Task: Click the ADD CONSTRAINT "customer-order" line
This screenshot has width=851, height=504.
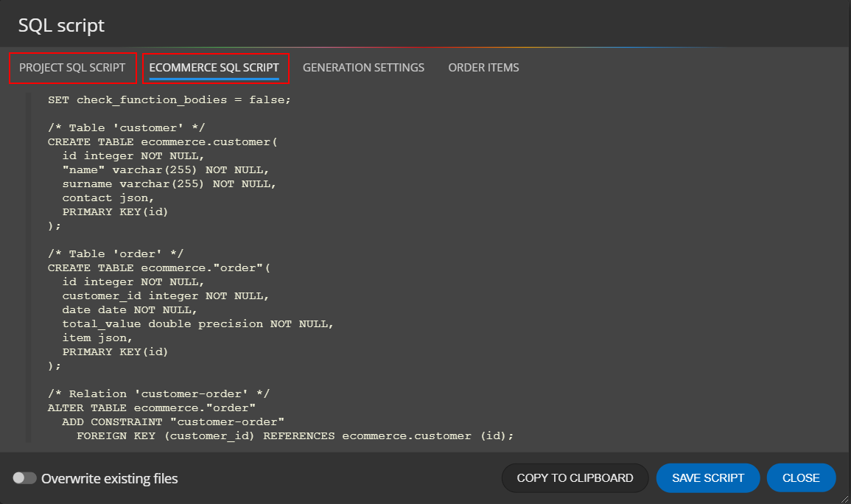Action: (173, 421)
